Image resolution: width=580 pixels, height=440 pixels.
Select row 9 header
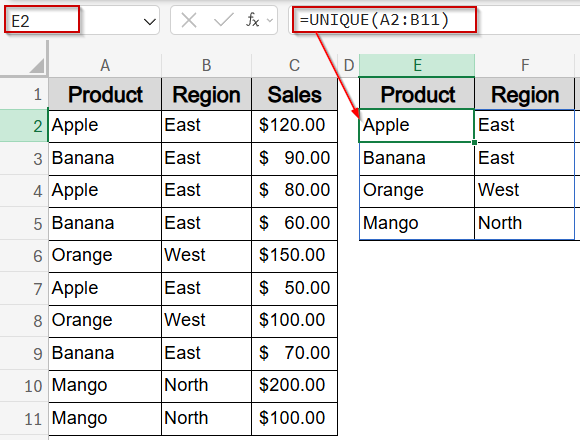(24, 353)
